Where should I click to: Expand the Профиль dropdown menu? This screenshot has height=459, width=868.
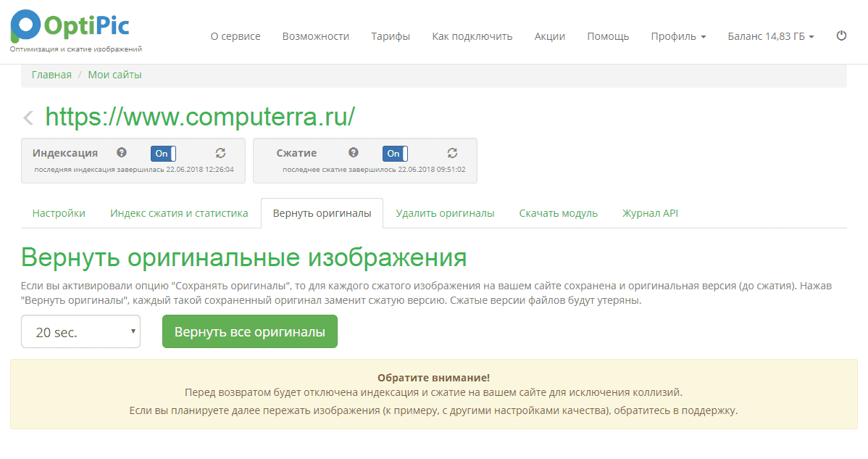(x=678, y=36)
